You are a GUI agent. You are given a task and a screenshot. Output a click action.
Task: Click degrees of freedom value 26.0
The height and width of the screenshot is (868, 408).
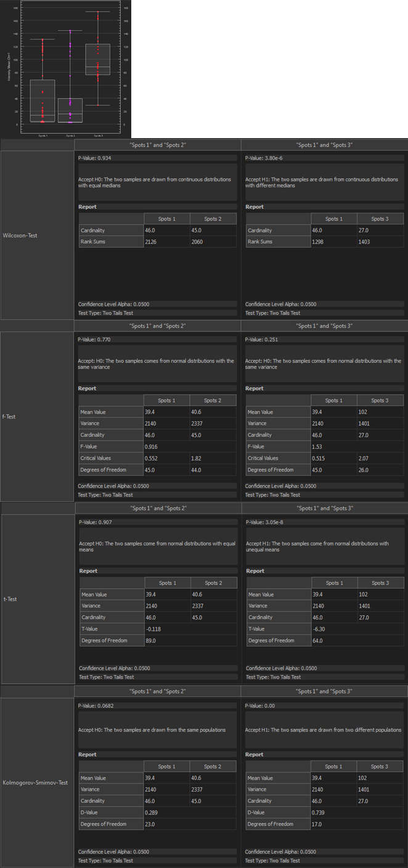click(380, 470)
